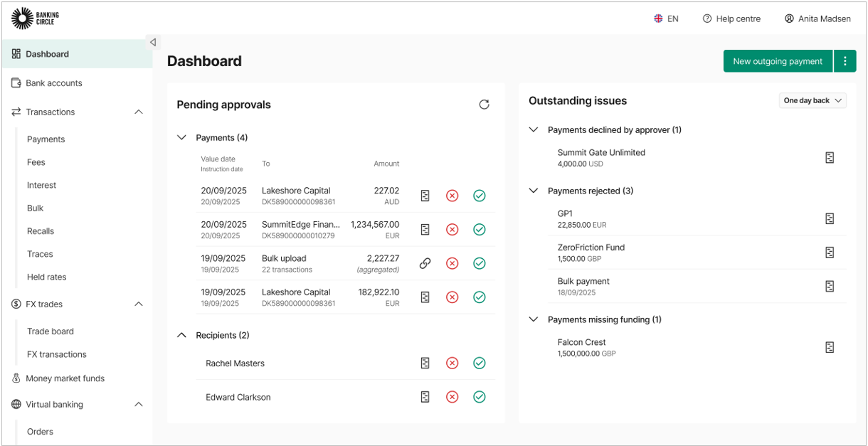Approve the Lakeshore Capital 227.02 AUD payment
The image size is (868, 446).
(480, 196)
